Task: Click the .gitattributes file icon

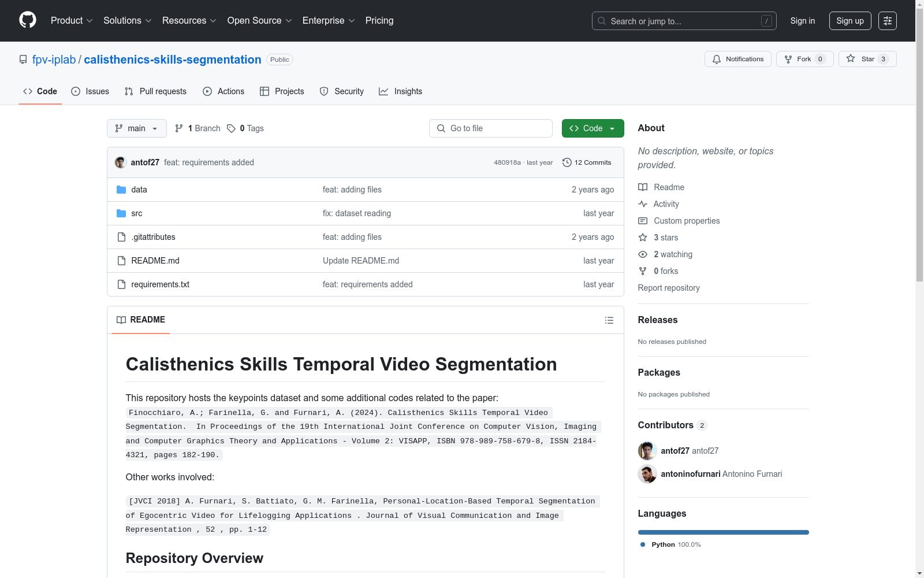Action: coord(121,237)
